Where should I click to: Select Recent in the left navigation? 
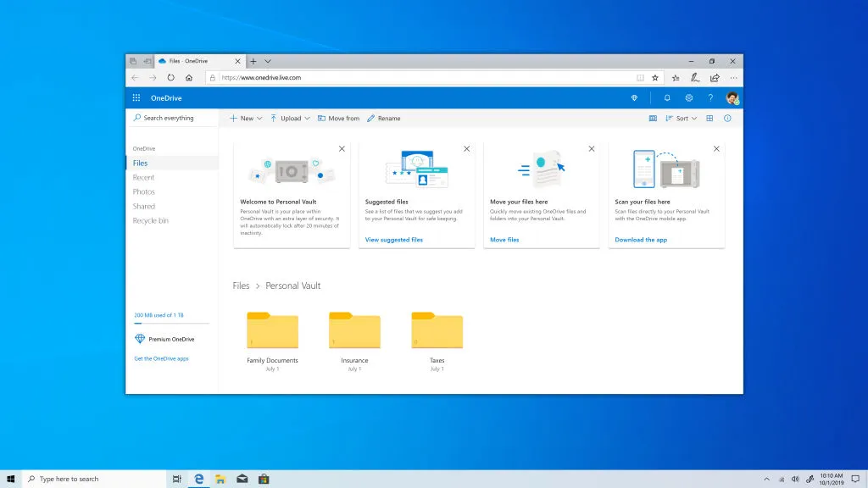coord(144,178)
